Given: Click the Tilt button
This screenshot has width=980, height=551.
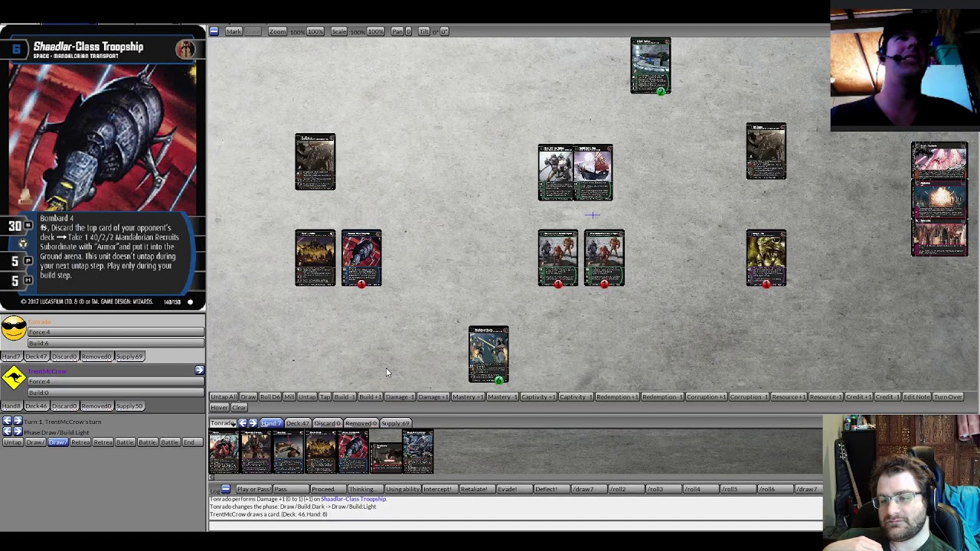Looking at the screenshot, I should point(424,31).
